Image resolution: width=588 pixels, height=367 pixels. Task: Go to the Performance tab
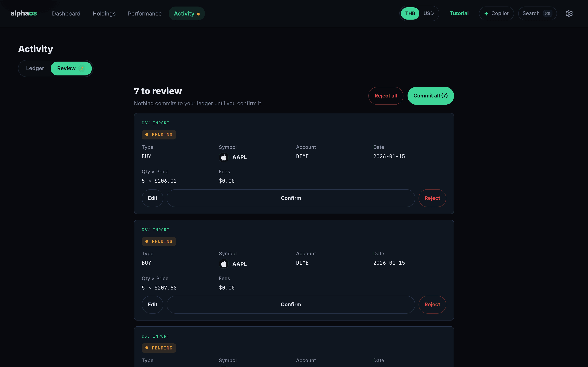[x=145, y=14]
